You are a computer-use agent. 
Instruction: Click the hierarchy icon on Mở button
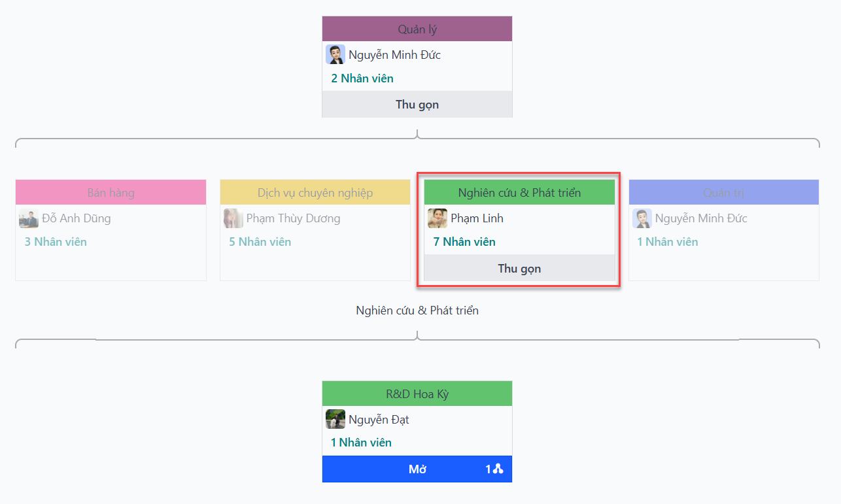coord(498,469)
